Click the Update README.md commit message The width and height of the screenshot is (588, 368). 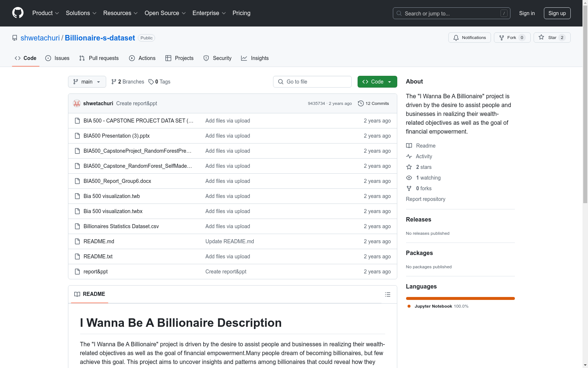coord(230,241)
